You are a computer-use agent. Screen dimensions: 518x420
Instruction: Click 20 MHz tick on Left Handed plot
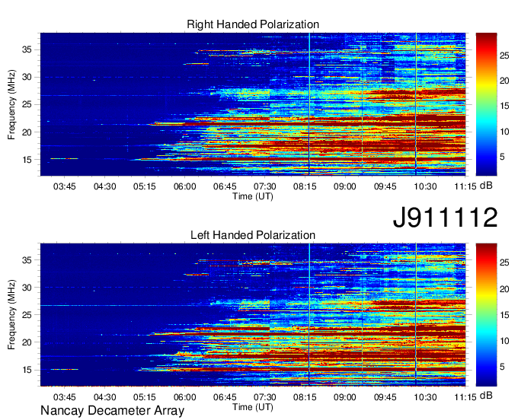pos(27,342)
